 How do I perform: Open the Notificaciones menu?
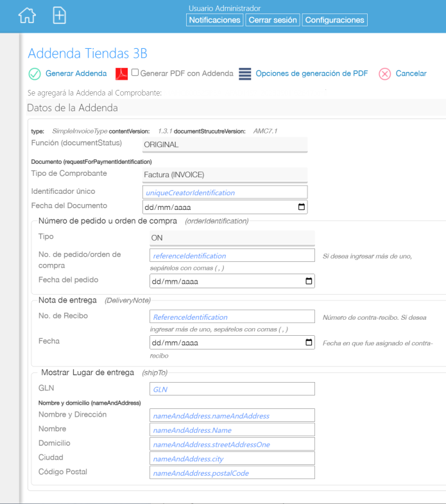pyautogui.click(x=214, y=20)
